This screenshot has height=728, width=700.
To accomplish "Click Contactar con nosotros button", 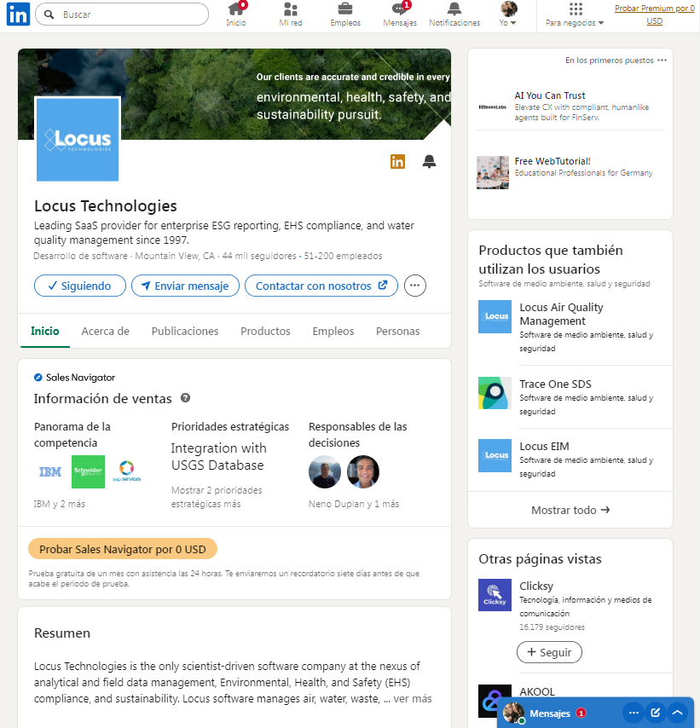I will [x=321, y=286].
